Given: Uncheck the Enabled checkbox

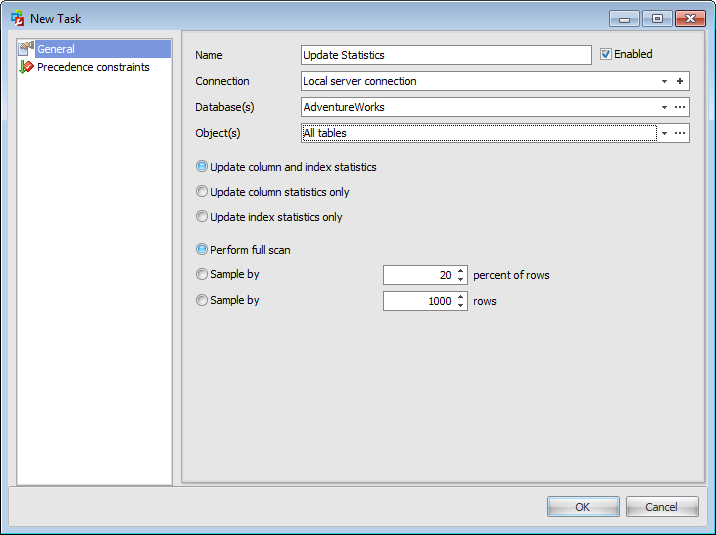Looking at the screenshot, I should click(x=606, y=55).
